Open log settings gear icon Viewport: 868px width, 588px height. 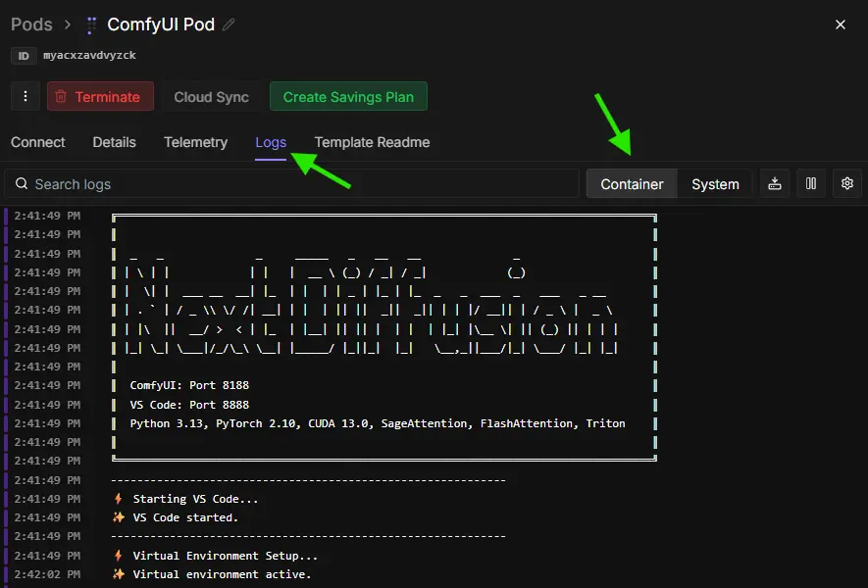tap(847, 183)
